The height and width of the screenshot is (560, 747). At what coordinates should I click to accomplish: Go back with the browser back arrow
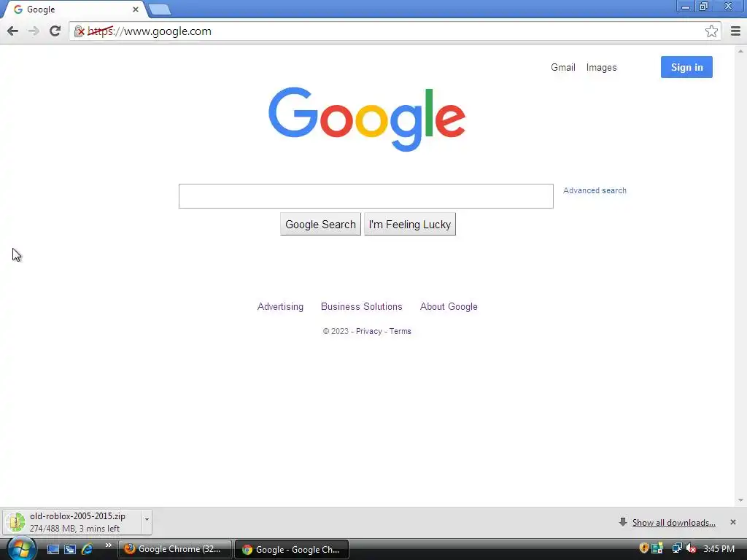[x=13, y=31]
